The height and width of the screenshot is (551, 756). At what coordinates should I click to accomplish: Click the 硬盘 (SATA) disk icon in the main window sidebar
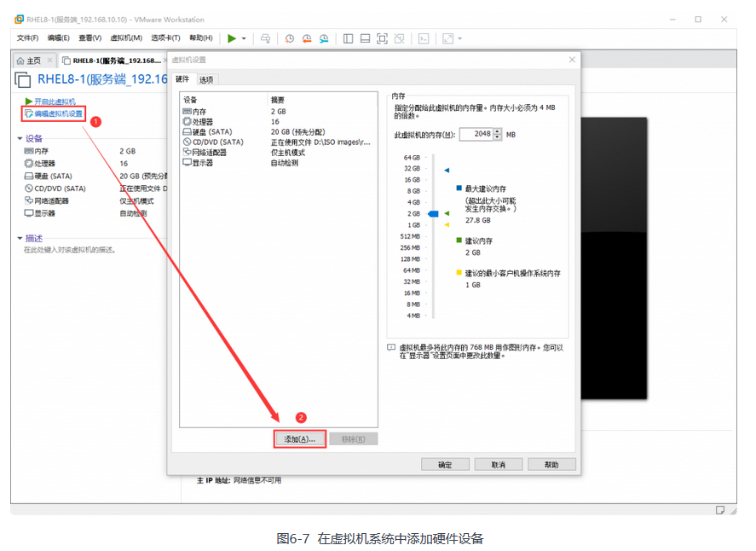pyautogui.click(x=28, y=176)
